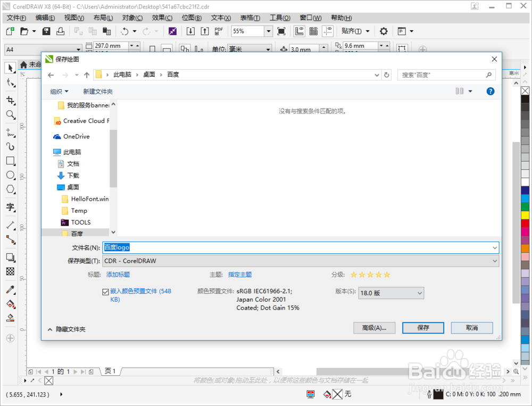This screenshot has width=532, height=406.
Task: Select the Drop Shadow tool
Action: 11,258
